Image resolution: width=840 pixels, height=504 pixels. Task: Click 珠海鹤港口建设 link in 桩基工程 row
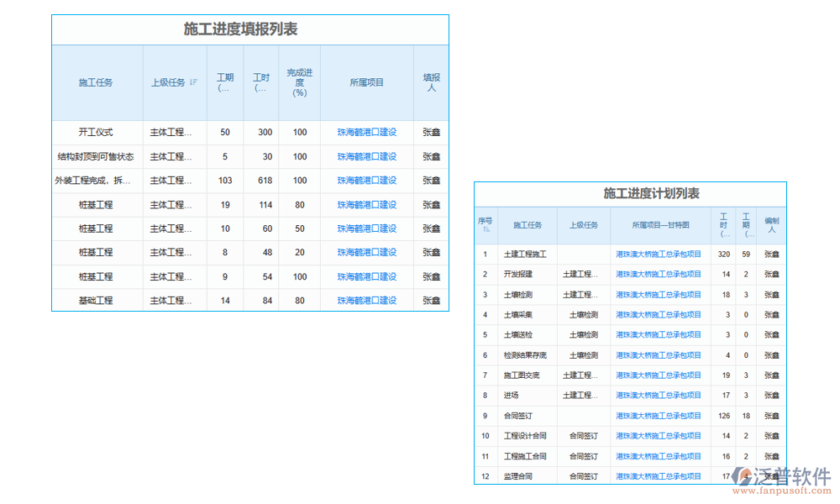(365, 204)
